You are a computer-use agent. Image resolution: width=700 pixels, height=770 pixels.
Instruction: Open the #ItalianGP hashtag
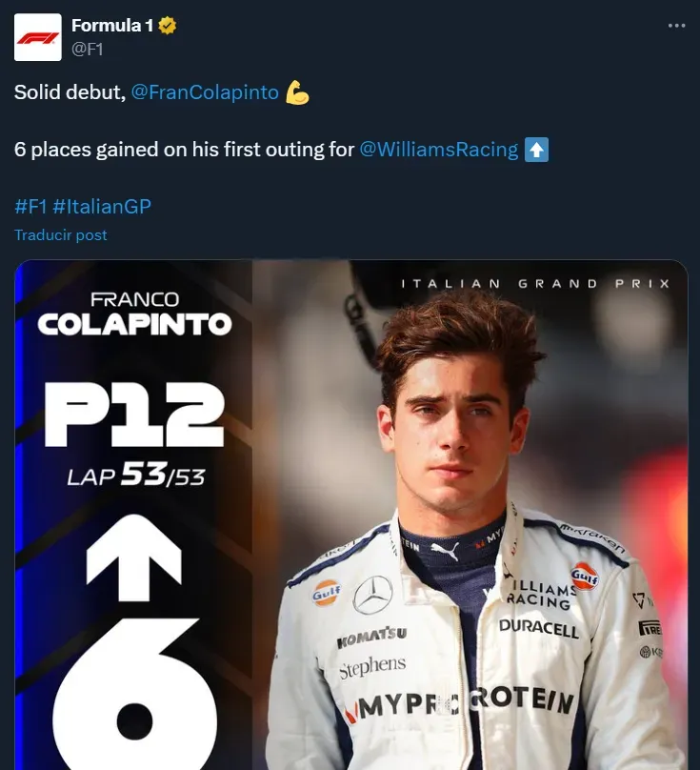click(102, 207)
